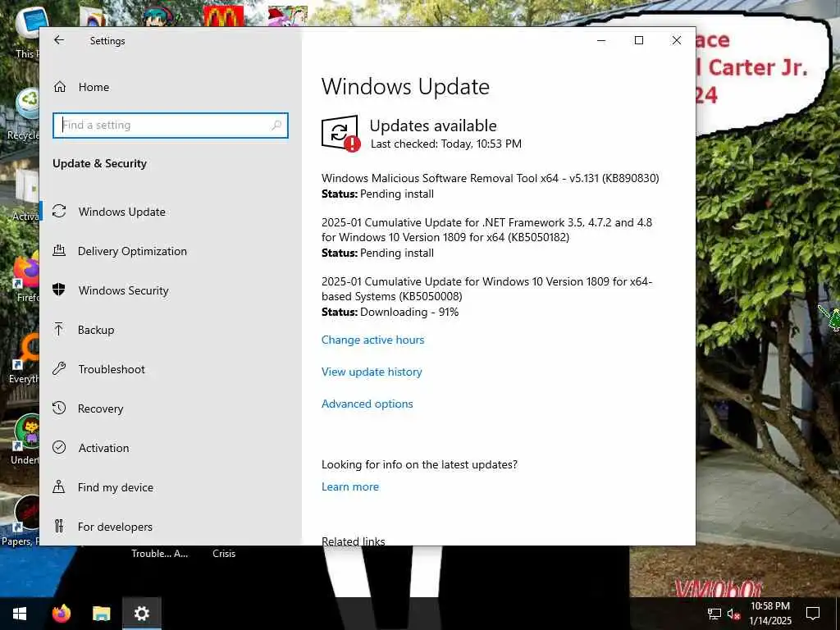The image size is (840, 630).
Task: Click the KB5050008 cumulative update text
Action: 486,289
